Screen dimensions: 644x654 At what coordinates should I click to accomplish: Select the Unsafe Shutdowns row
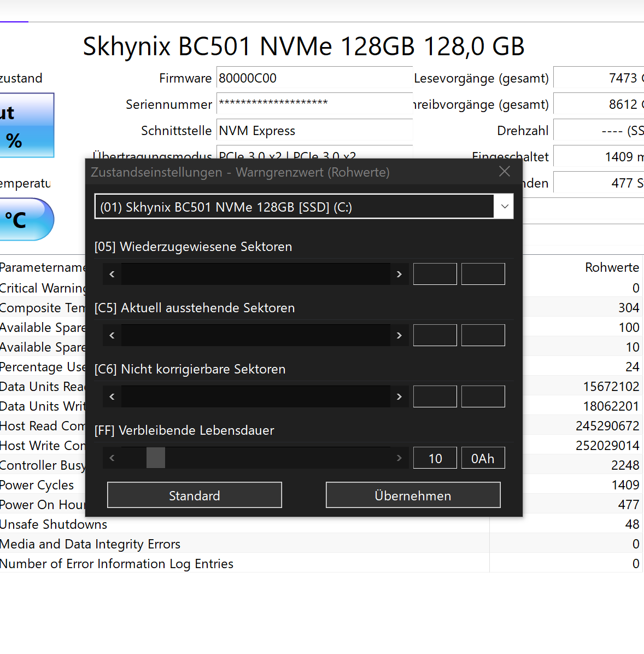321,524
